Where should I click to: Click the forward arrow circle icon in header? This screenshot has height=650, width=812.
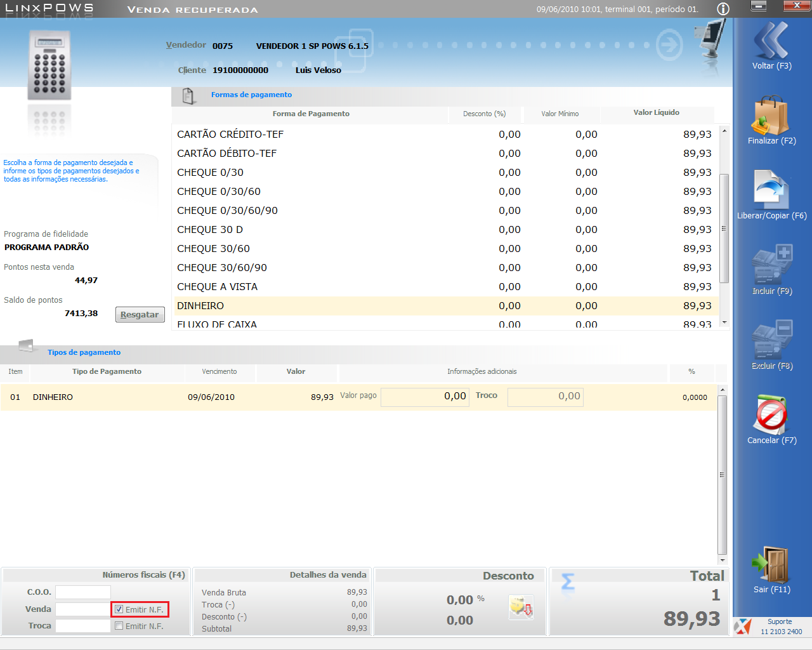pos(669,46)
